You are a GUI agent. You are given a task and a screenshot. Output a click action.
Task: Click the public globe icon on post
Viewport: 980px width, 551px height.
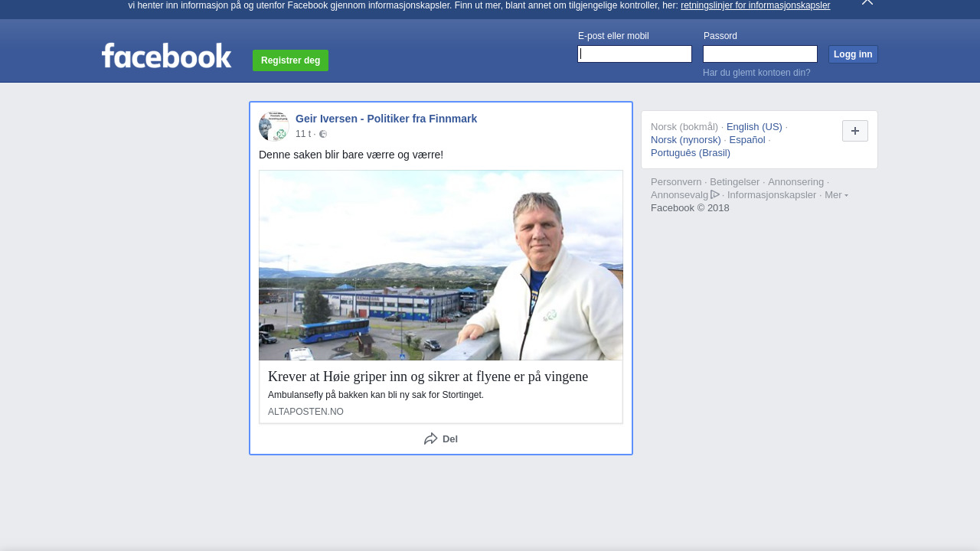point(323,134)
